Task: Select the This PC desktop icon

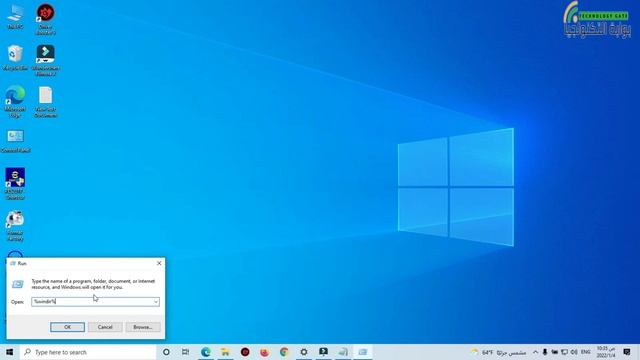Action: [15, 17]
